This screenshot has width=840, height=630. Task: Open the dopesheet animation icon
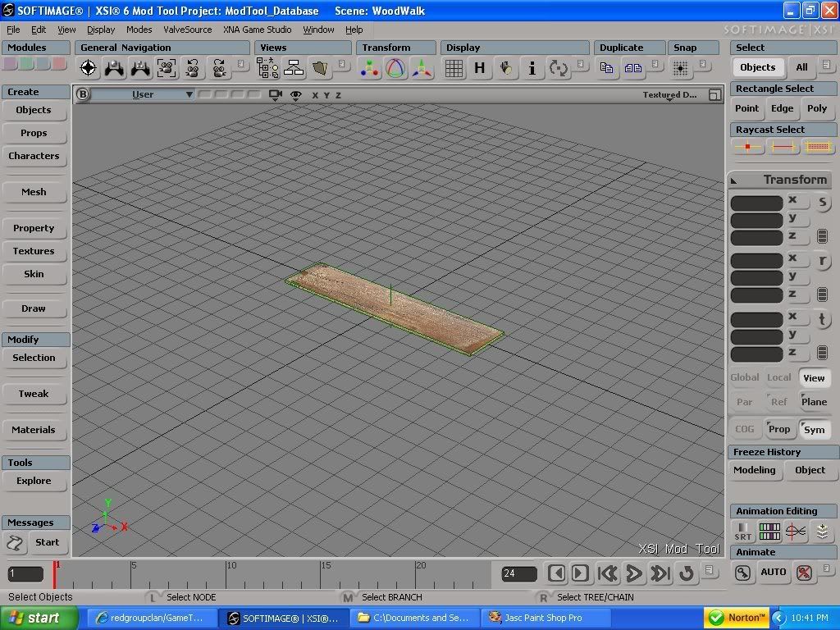(769, 532)
